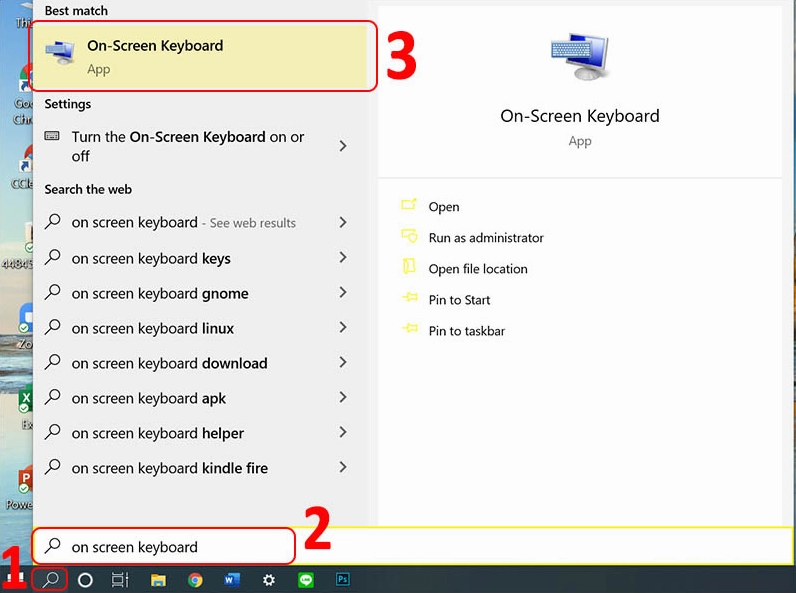Screen dimensions: 796x593
Task: Click Open file location
Action: [477, 269]
